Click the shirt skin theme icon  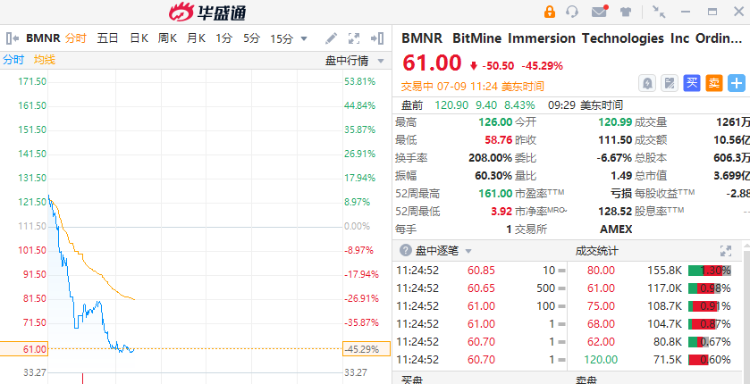click(x=626, y=12)
